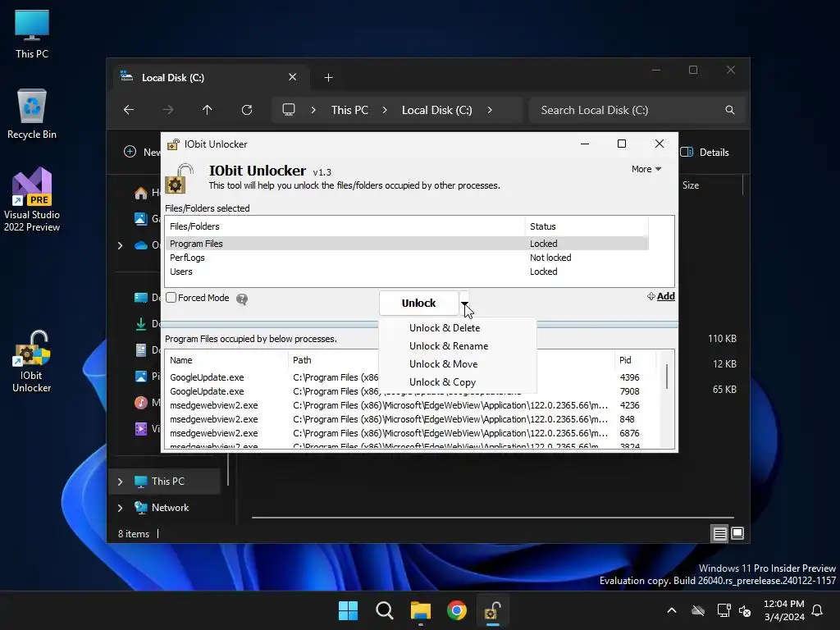This screenshot has width=840, height=630.
Task: Click This PC breadcrumb in address bar
Action: coord(349,110)
